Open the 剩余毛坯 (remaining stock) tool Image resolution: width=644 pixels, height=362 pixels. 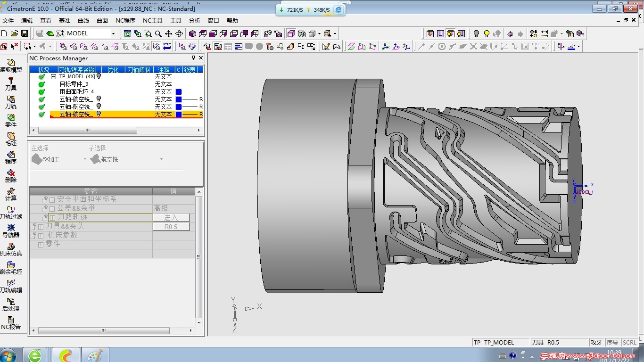(x=11, y=268)
